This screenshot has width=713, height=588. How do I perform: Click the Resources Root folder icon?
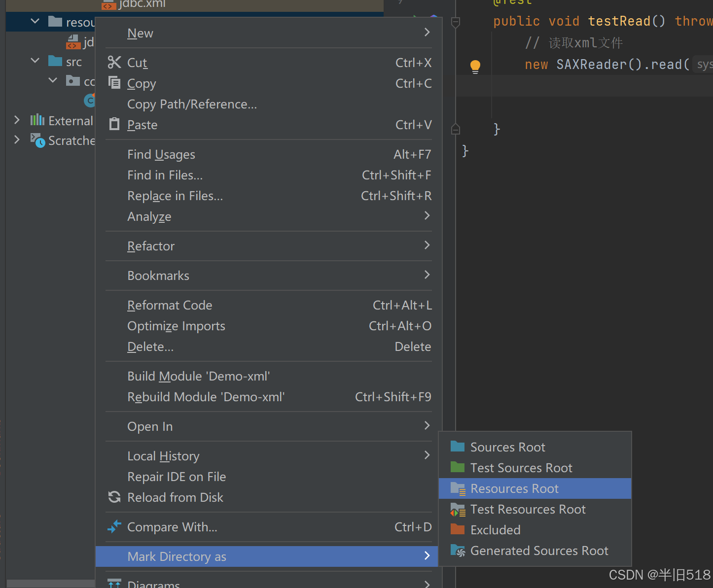coord(458,488)
